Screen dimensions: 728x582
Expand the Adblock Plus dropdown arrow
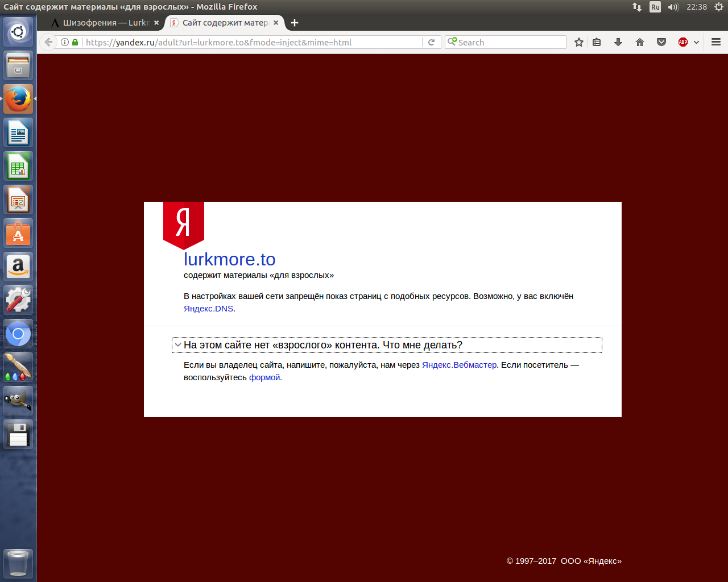click(x=696, y=42)
